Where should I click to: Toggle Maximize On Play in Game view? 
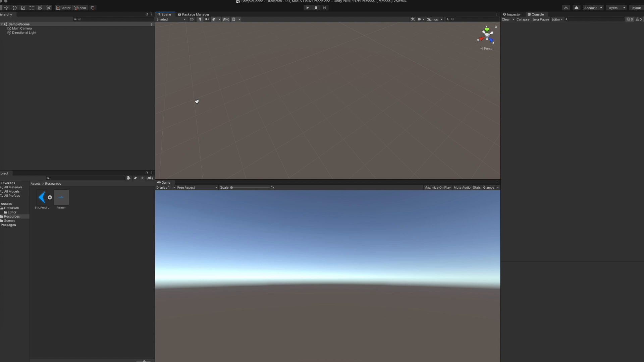click(x=437, y=187)
